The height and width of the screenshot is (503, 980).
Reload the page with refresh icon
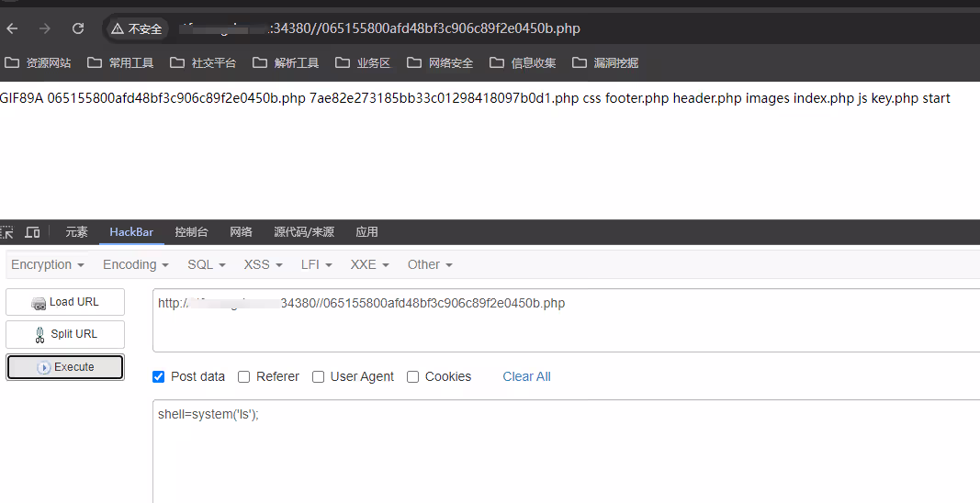[78, 28]
